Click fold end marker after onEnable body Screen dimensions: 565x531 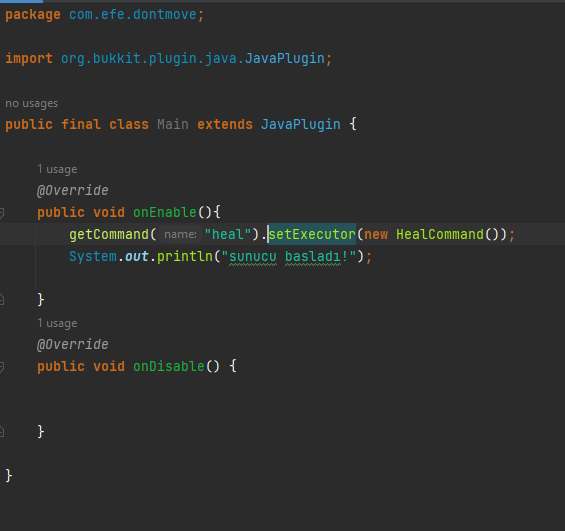(x=1, y=300)
